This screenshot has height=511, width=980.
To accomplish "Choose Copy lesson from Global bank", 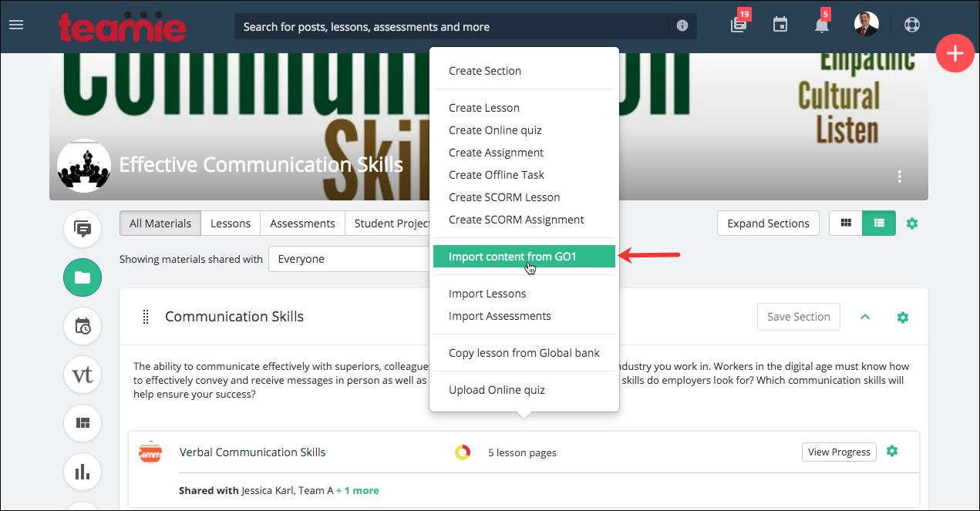I will (x=524, y=353).
